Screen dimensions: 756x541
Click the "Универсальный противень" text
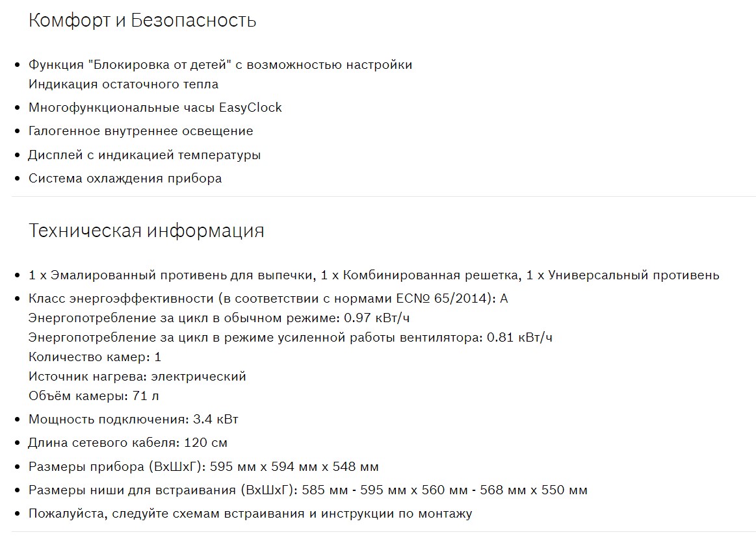634,275
